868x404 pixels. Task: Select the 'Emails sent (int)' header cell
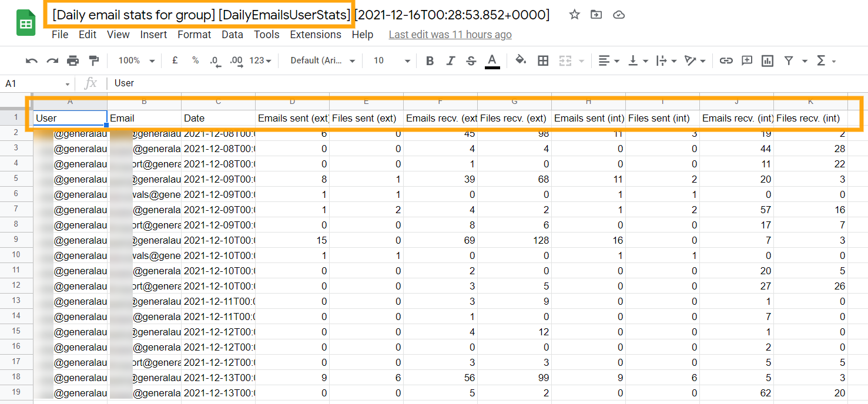[x=588, y=118]
